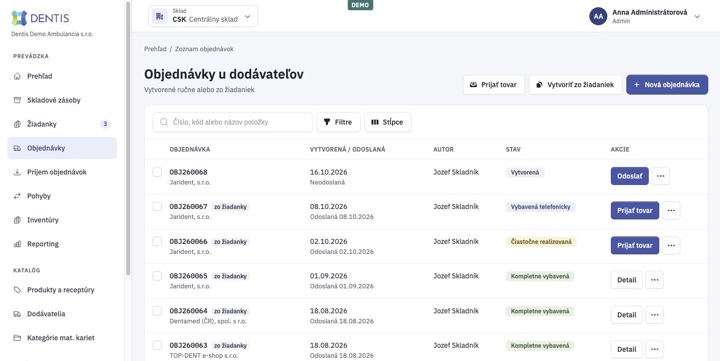Create a new order with Nová objednávka
Viewport: 720px width, 361px height.
667,85
